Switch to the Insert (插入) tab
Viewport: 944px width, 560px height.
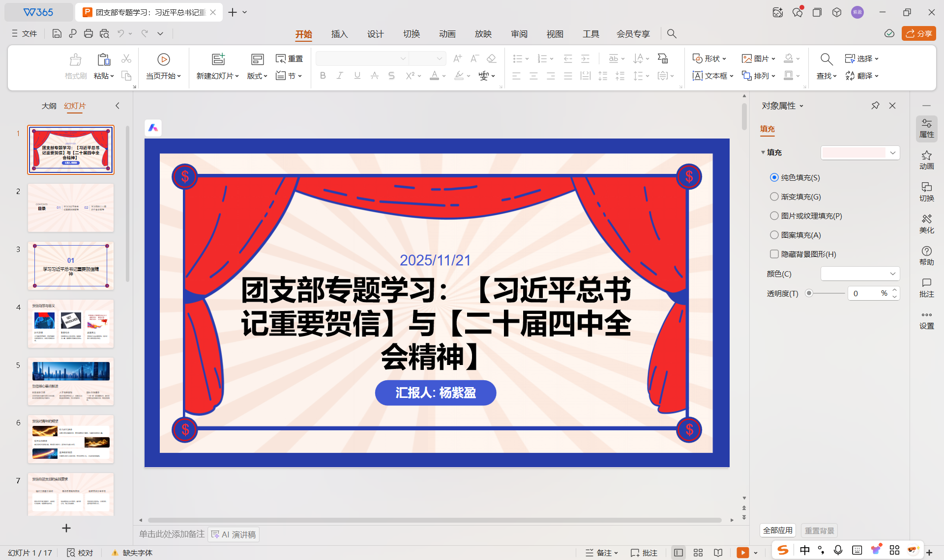[x=339, y=34]
